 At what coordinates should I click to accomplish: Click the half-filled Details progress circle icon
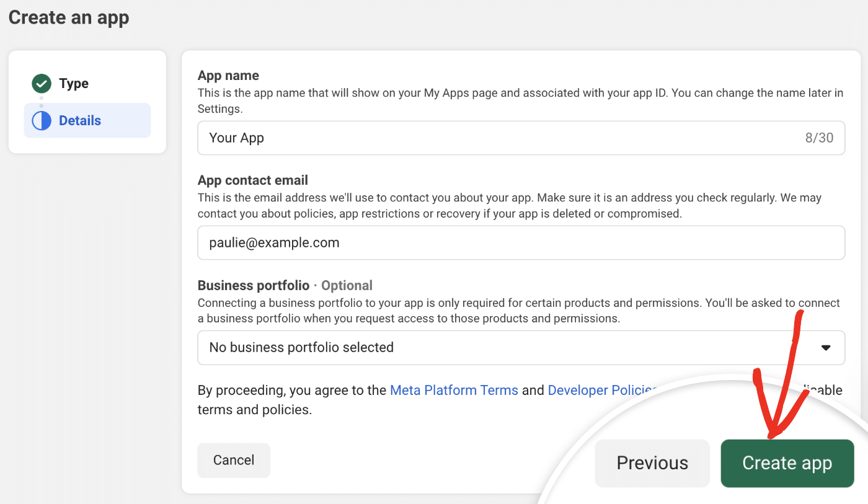point(41,120)
